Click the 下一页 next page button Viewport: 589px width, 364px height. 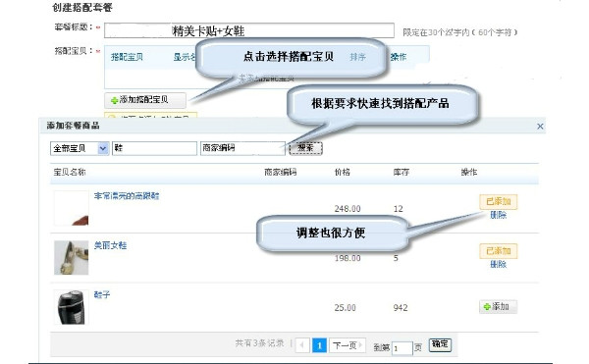pyautogui.click(x=348, y=345)
